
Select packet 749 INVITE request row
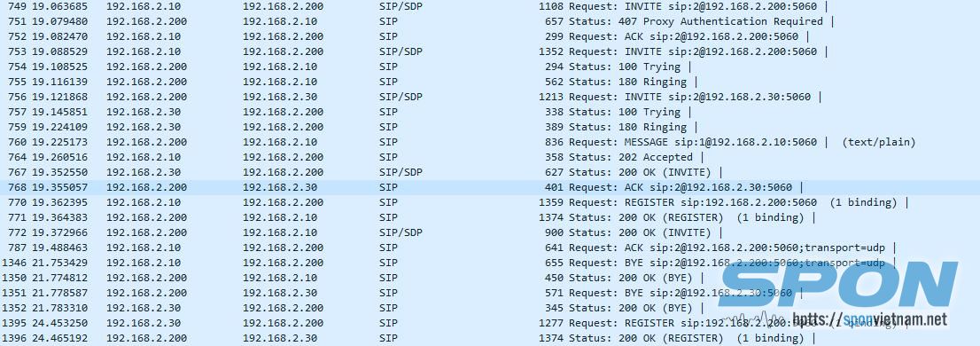click(x=490, y=6)
